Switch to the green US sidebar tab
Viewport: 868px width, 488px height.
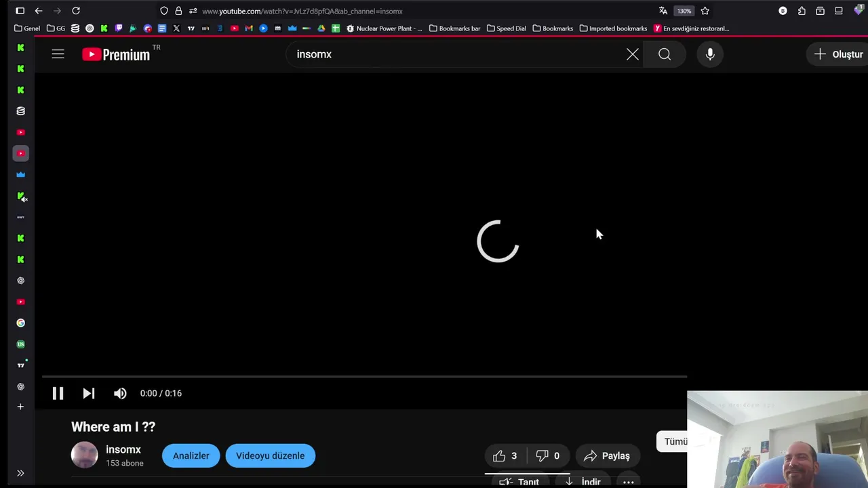tap(20, 344)
